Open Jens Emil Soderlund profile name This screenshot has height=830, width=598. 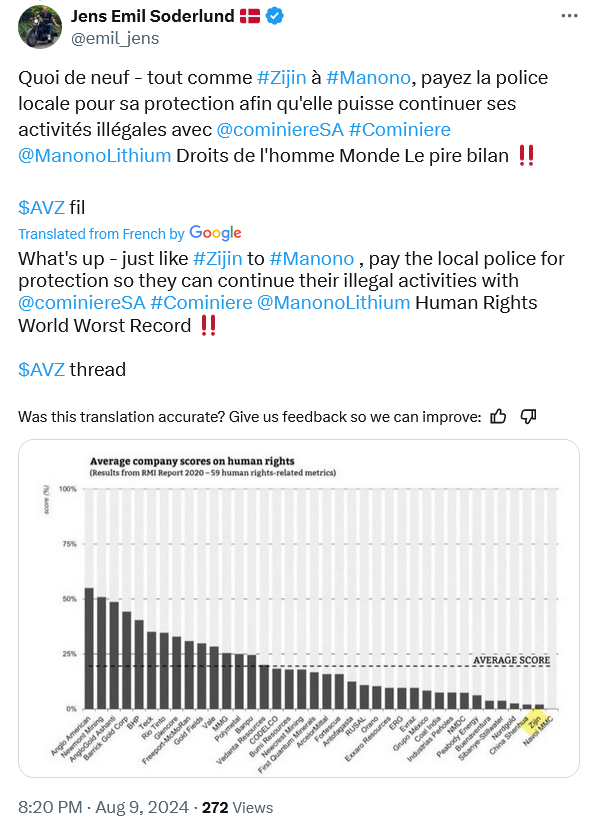(x=152, y=16)
